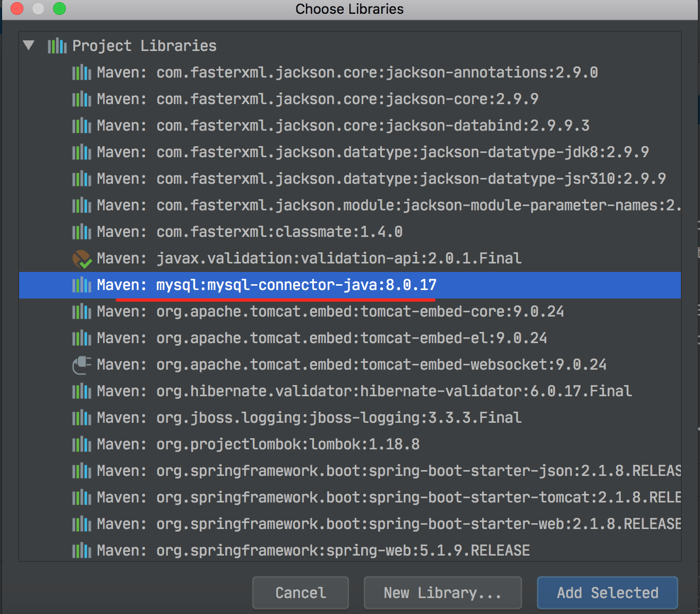Click library icon beside tomcat-embed-el:9.0.24
This screenshot has width=700, height=614.
click(x=82, y=338)
